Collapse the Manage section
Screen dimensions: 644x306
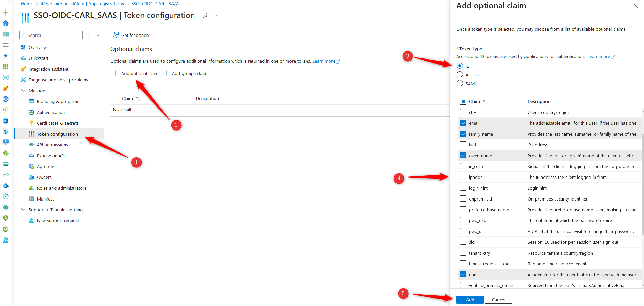click(23, 91)
